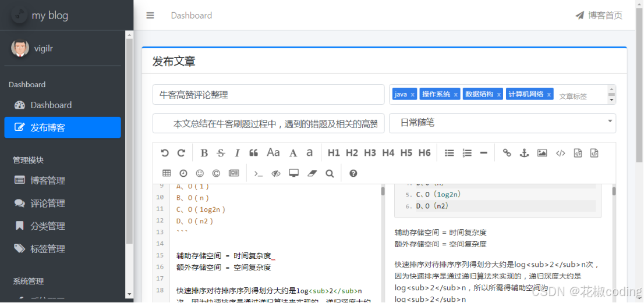This screenshot has width=644, height=303.
Task: Insert date and time with clock icon
Action: (x=183, y=173)
